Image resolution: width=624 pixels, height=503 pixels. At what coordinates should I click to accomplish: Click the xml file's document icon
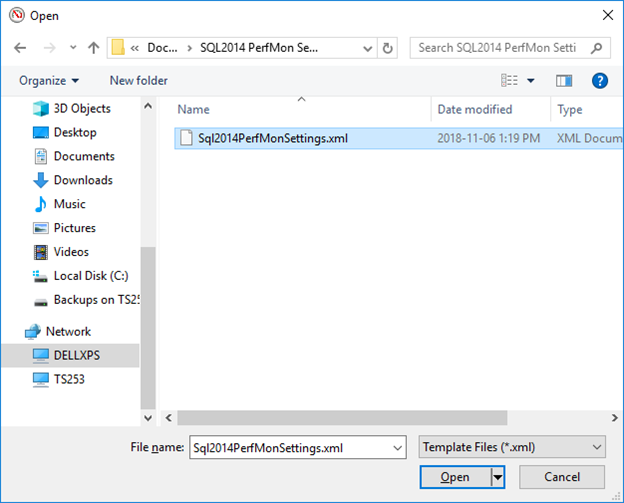click(x=186, y=138)
